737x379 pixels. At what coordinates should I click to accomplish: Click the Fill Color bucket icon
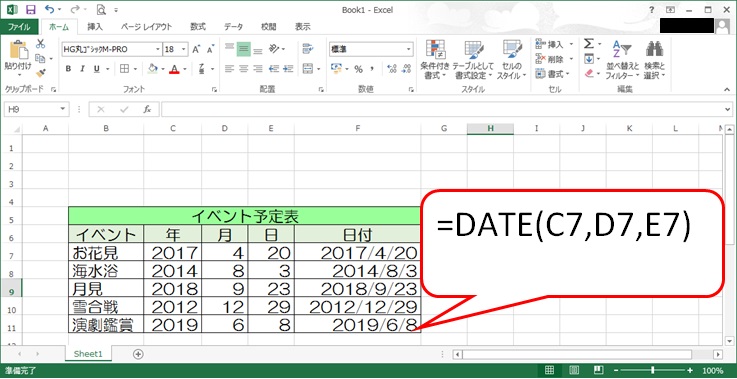click(x=152, y=69)
